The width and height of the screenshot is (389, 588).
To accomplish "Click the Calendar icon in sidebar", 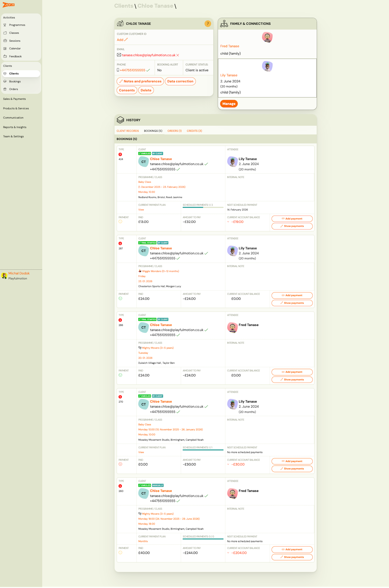I will pos(5,49).
